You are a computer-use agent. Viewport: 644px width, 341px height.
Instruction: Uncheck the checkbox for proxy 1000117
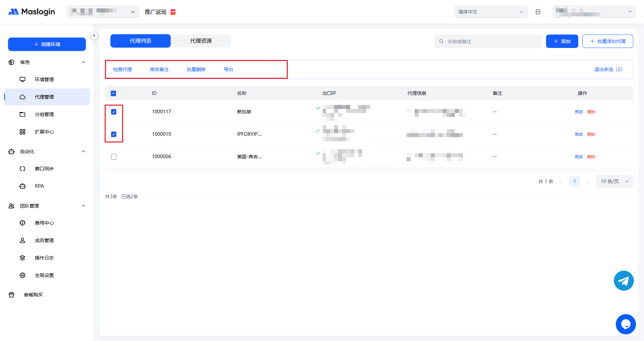(x=114, y=112)
